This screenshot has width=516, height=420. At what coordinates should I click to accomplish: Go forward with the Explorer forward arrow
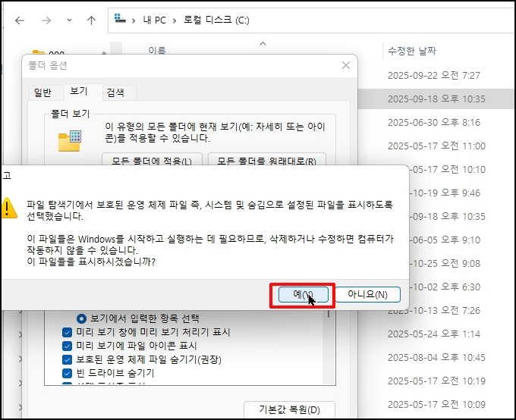pos(46,20)
